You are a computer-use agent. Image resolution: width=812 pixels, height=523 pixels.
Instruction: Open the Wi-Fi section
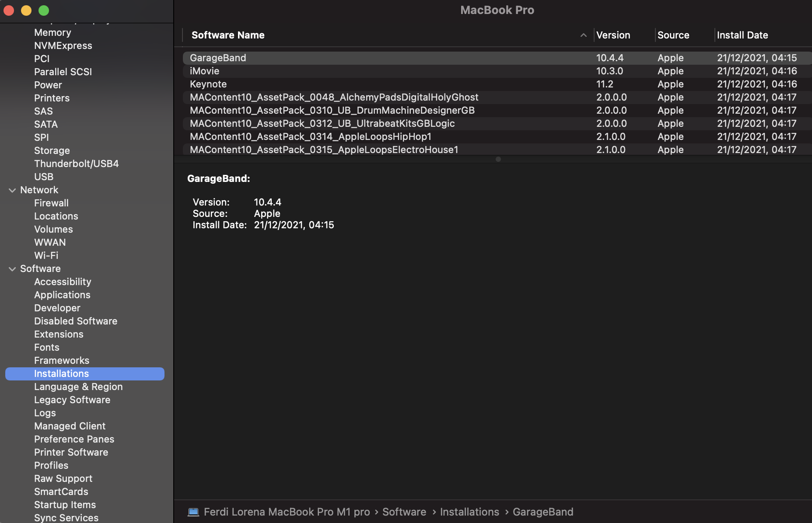point(46,256)
